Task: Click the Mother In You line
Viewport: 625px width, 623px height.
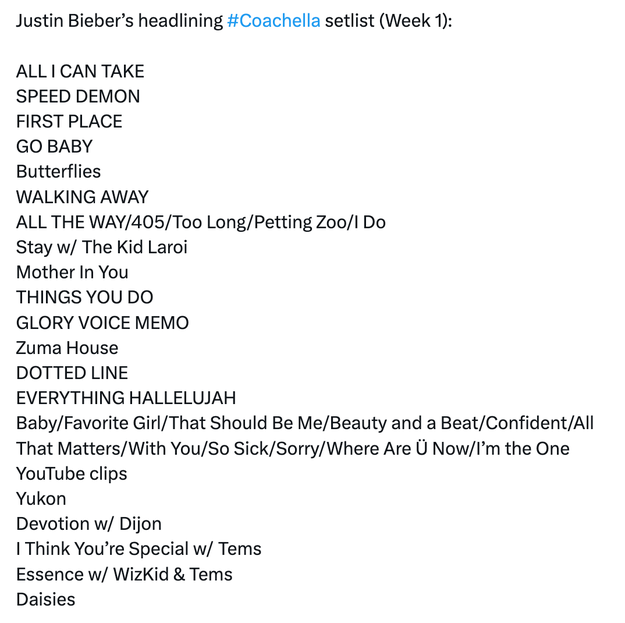Action: click(72, 272)
